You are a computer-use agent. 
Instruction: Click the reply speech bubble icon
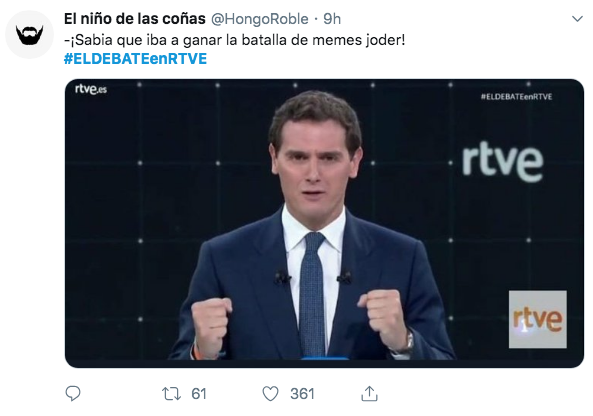(73, 393)
